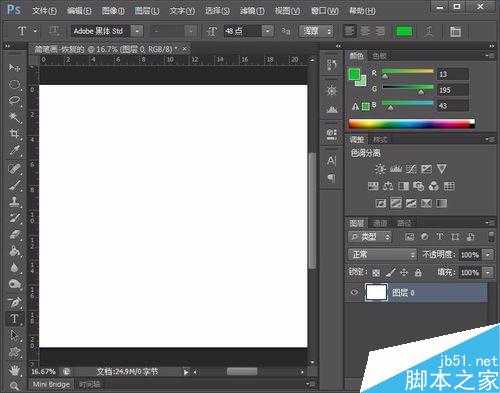Select the Paint Bucket tool

tap(14, 251)
